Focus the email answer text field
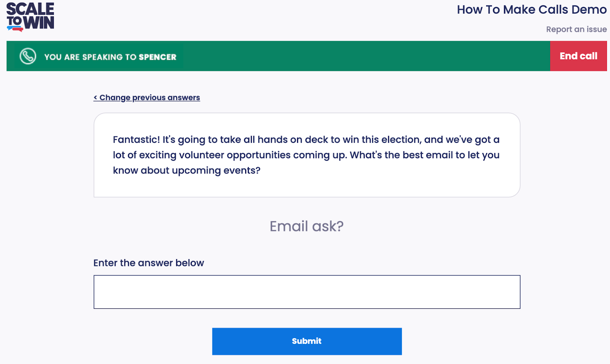 (307, 292)
